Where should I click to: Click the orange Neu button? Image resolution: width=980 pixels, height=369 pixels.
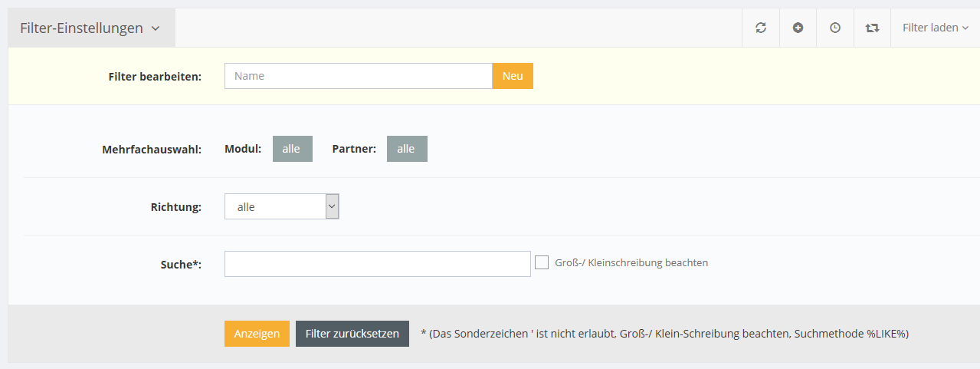point(513,76)
